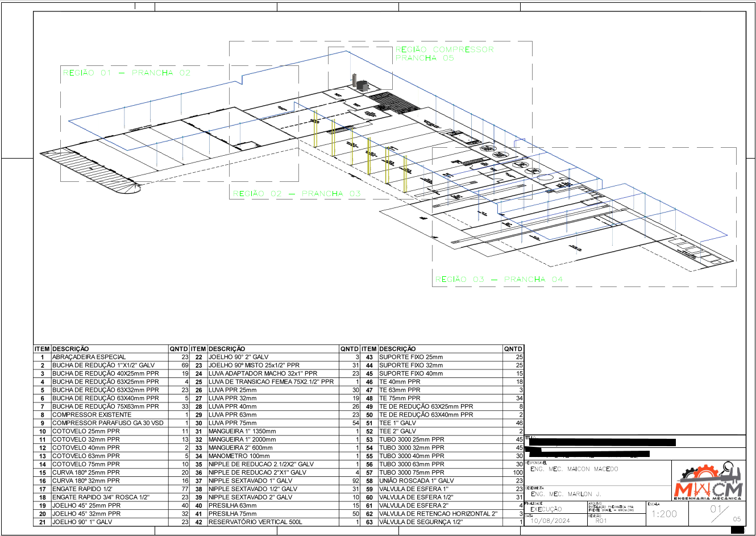Viewport: 756px width, 536px height.
Task: Click the date 10/08/2024 field
Action: (x=550, y=521)
